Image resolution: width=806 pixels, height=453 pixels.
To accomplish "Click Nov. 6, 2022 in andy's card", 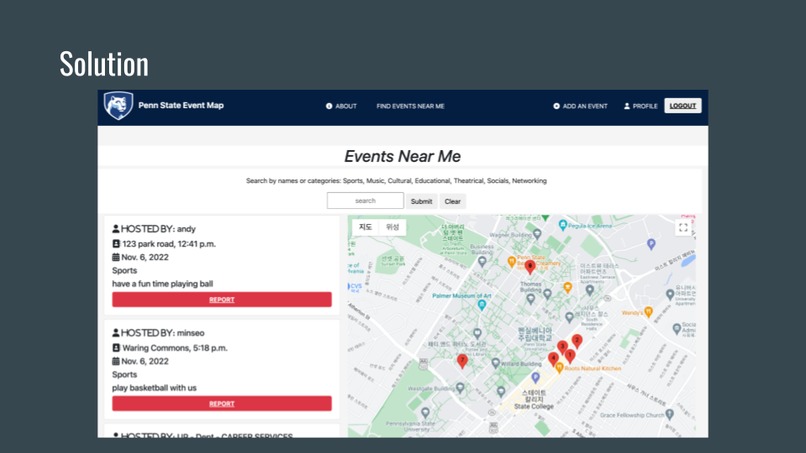I will [x=145, y=257].
